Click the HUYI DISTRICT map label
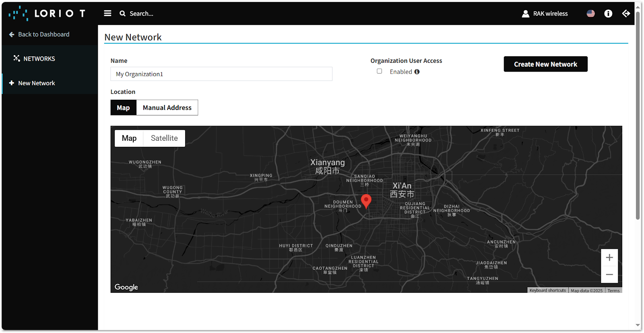The image size is (644, 333). tap(296, 247)
